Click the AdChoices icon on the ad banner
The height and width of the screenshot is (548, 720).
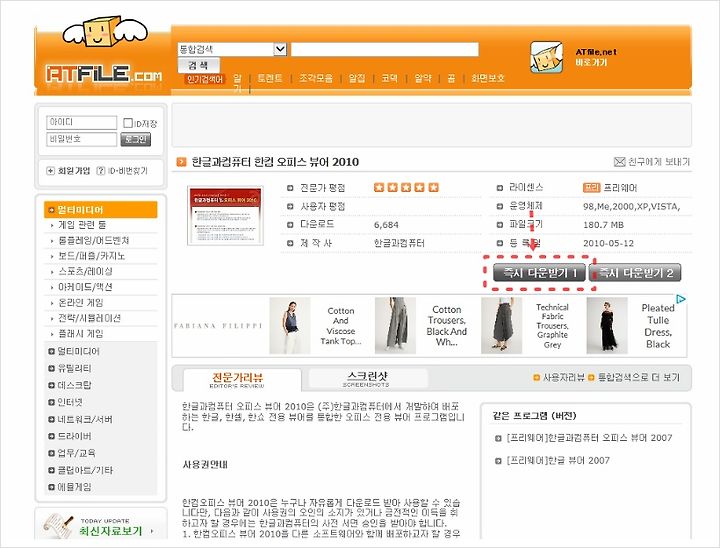coord(681,299)
